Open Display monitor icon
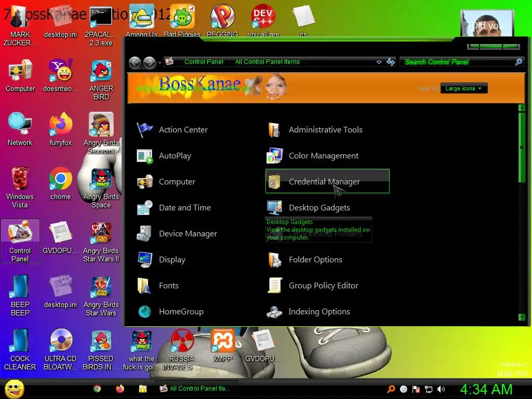 145,260
